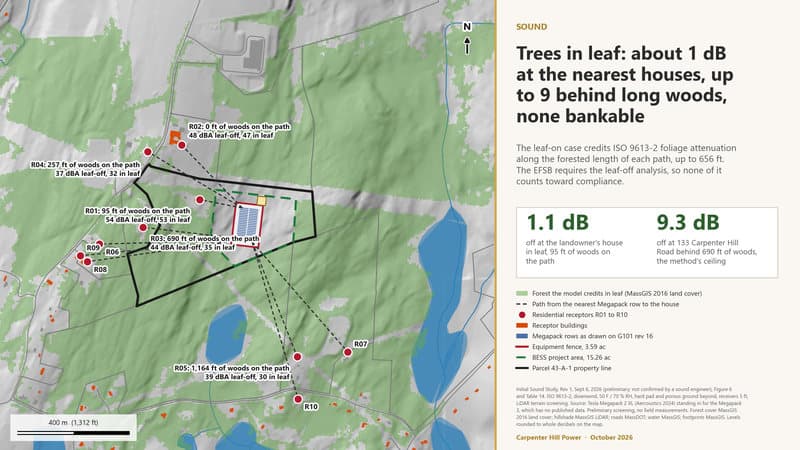The image size is (800, 450).
Task: Click the '39 dBA leaf-off, 30 in leaf' text
Action: [x=247, y=377]
